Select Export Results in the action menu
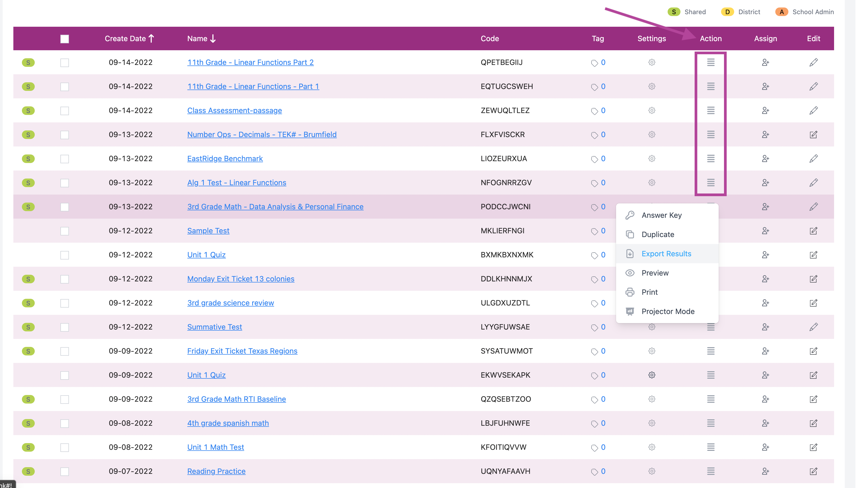This screenshot has height=488, width=868. coord(667,253)
